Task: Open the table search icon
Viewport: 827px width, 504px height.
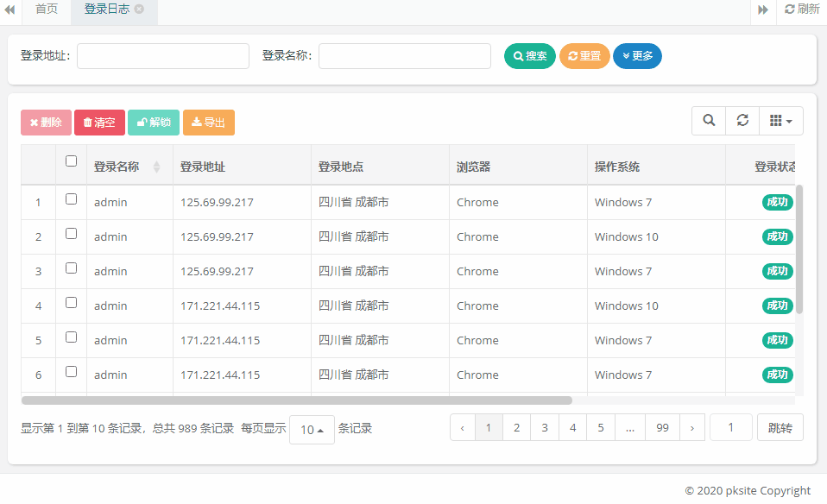Action: tap(708, 120)
